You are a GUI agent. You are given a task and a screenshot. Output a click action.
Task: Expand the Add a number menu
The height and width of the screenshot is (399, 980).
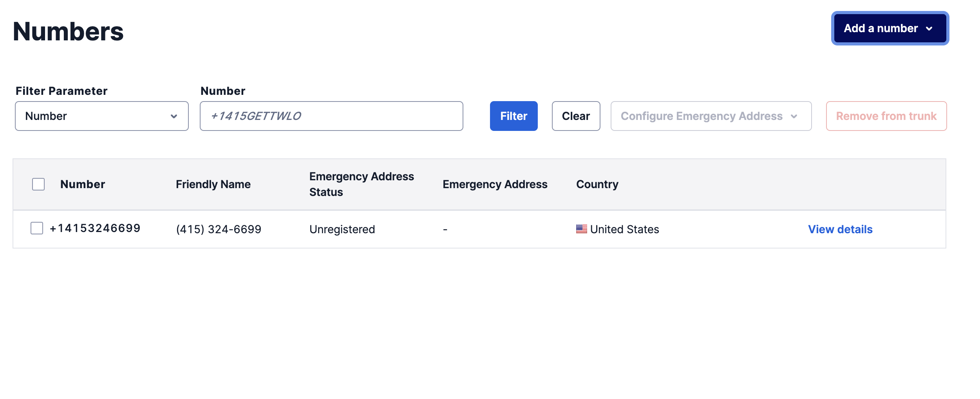tap(890, 28)
